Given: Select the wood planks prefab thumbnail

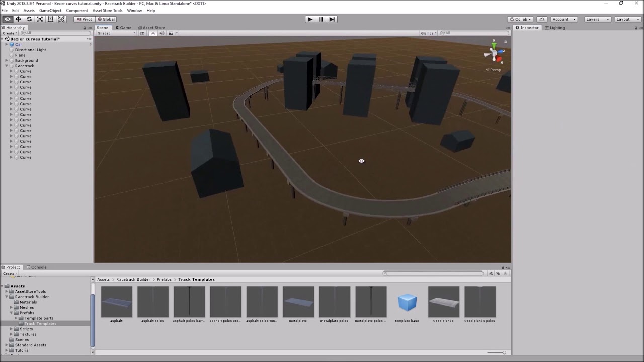Looking at the screenshot, I should pos(443,302).
